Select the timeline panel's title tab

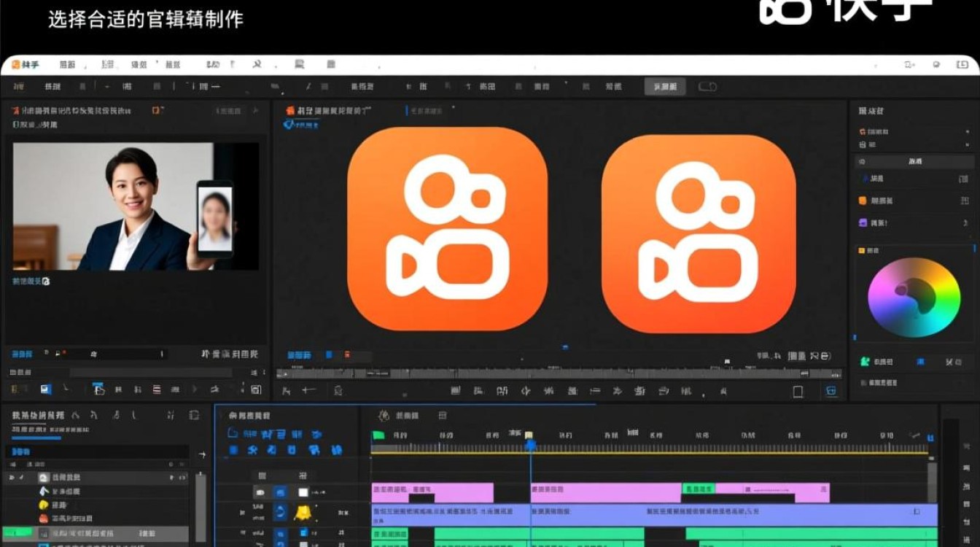coord(249,416)
